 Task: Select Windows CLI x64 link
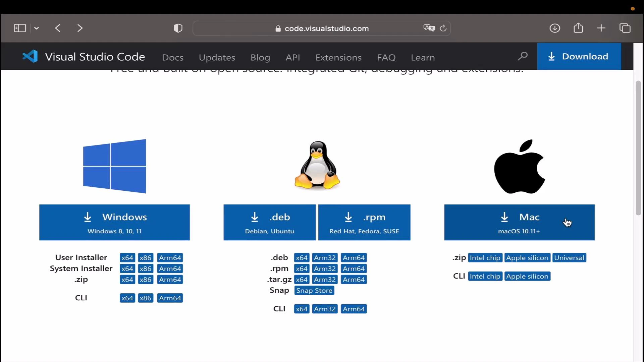coord(127,298)
